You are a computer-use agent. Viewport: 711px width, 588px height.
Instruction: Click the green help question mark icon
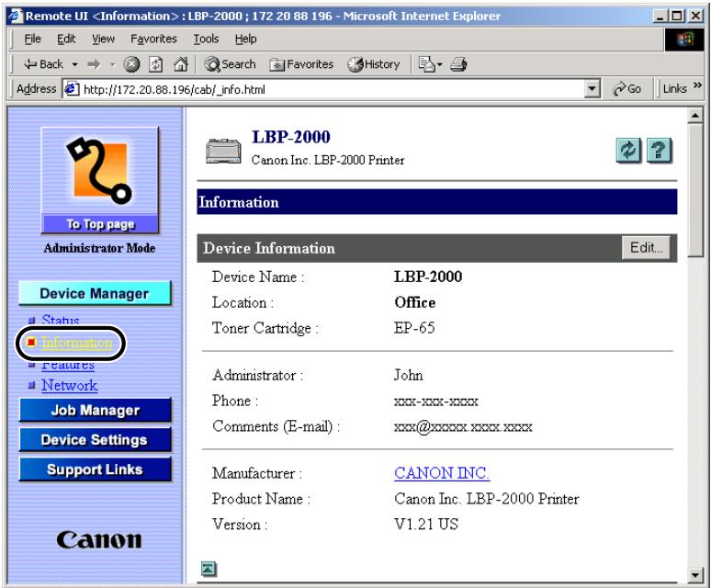coord(660,150)
